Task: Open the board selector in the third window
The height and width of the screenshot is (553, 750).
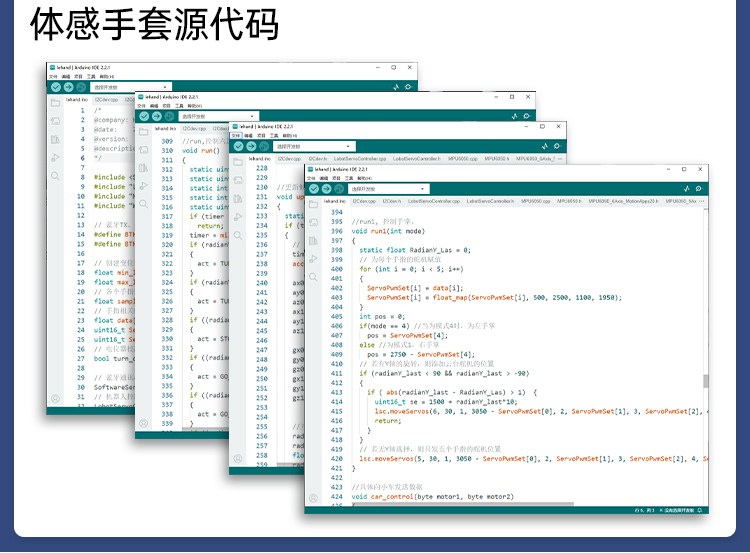Action: click(314, 146)
